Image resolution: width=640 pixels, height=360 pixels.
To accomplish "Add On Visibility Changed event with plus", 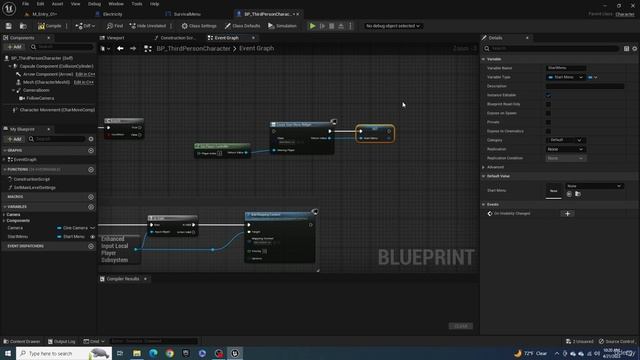I will pyautogui.click(x=567, y=213).
